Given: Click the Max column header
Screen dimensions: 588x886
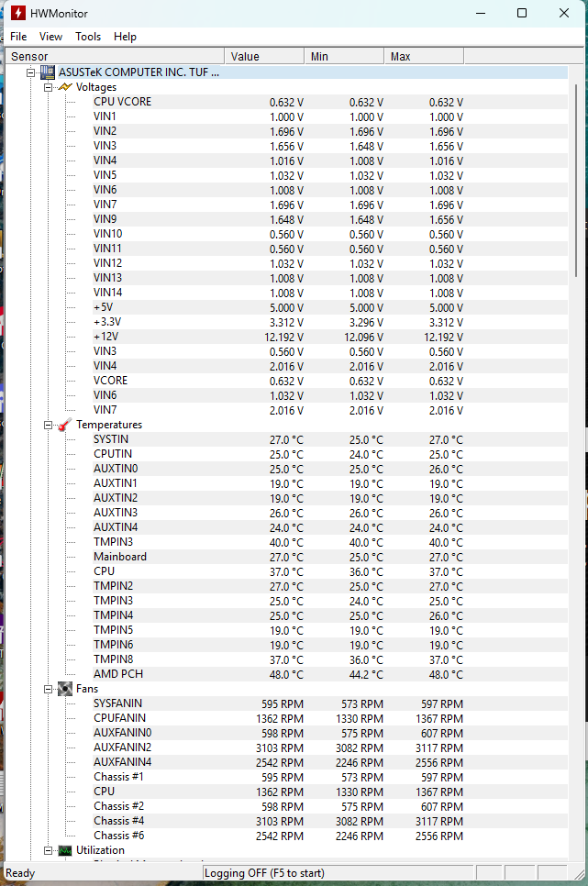Looking at the screenshot, I should [424, 57].
